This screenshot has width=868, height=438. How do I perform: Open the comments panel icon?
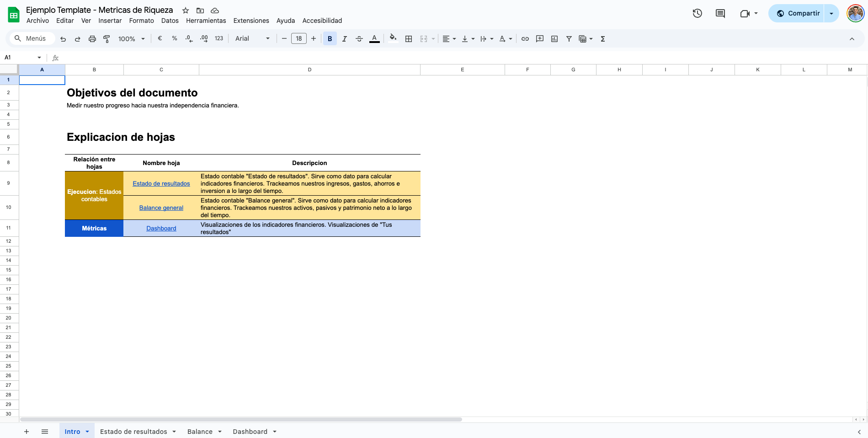(720, 13)
